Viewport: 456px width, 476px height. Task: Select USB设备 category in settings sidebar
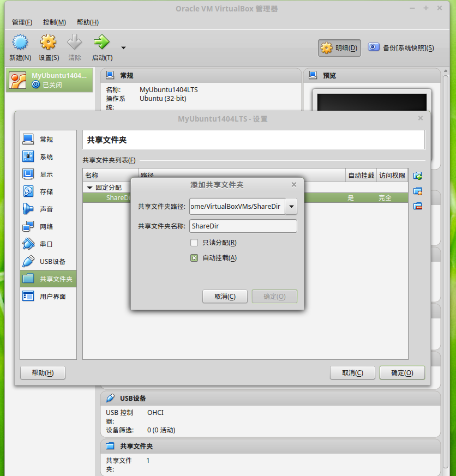[x=48, y=261]
